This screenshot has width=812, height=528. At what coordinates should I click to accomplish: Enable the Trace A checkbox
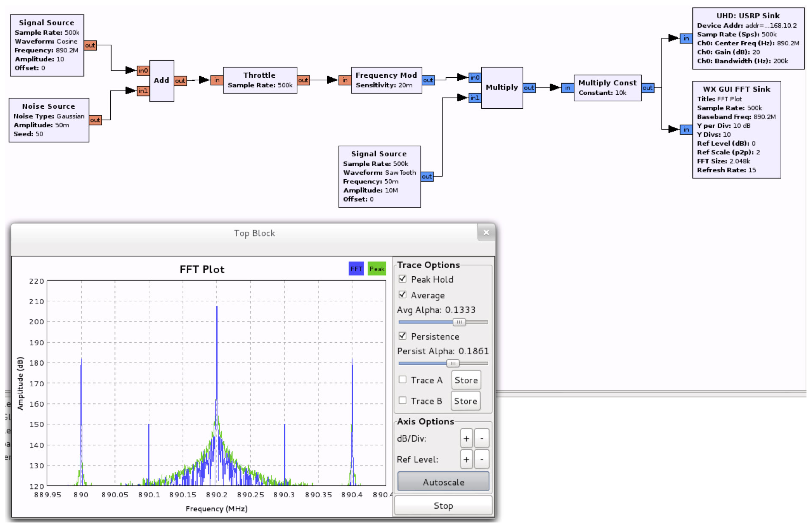[x=403, y=380]
